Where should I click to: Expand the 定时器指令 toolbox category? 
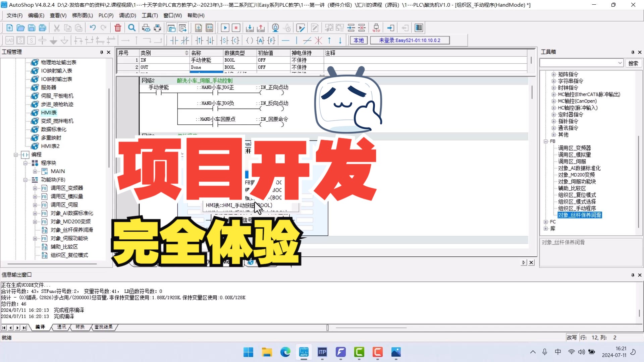(x=554, y=115)
